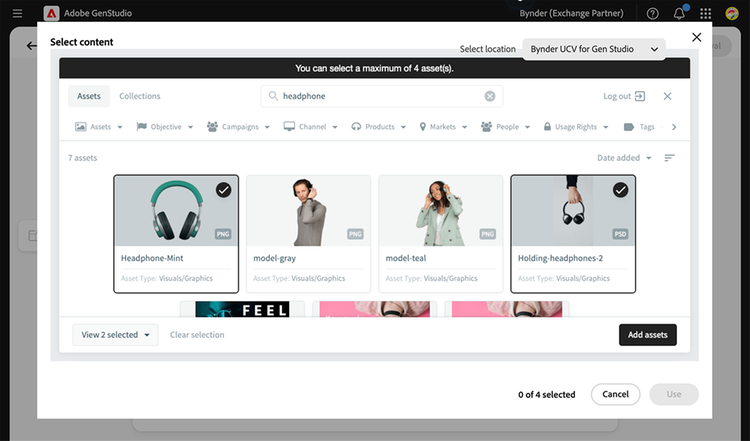Toggle the sort order icon

tap(669, 157)
